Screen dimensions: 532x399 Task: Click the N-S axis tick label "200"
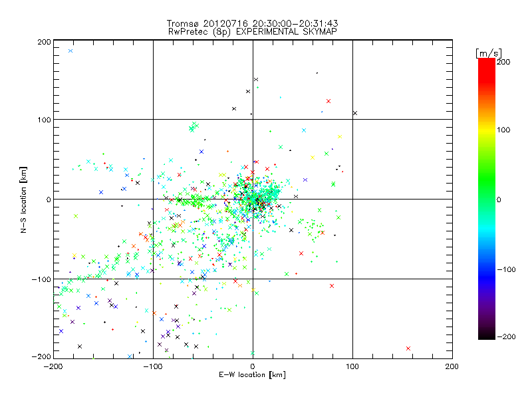coord(44,42)
